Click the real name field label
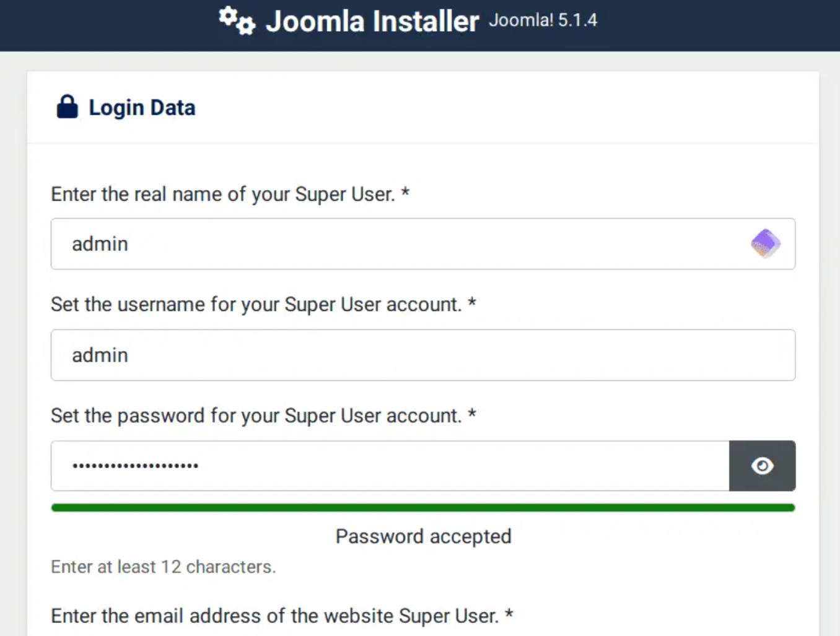This screenshot has width=840, height=636. coord(222,194)
